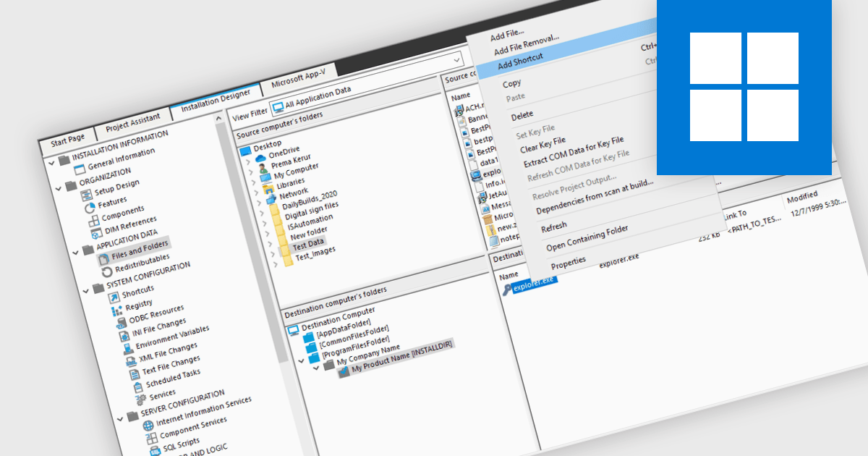Collapse the My Company Name folder

point(318,368)
